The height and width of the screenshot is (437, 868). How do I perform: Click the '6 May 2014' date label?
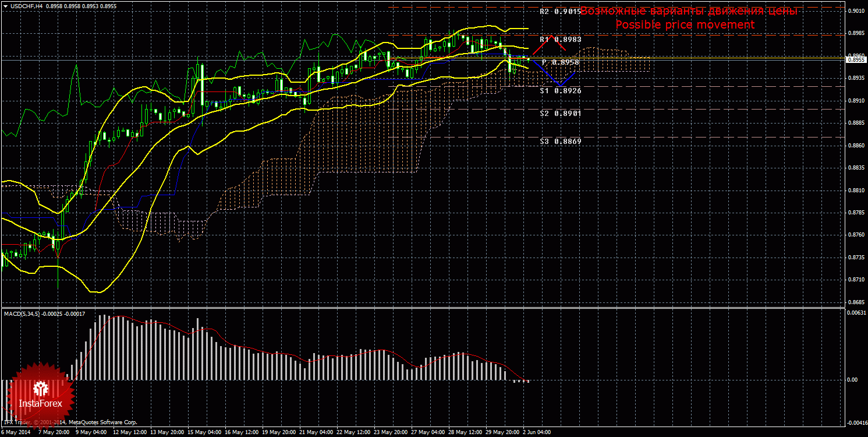click(16, 433)
